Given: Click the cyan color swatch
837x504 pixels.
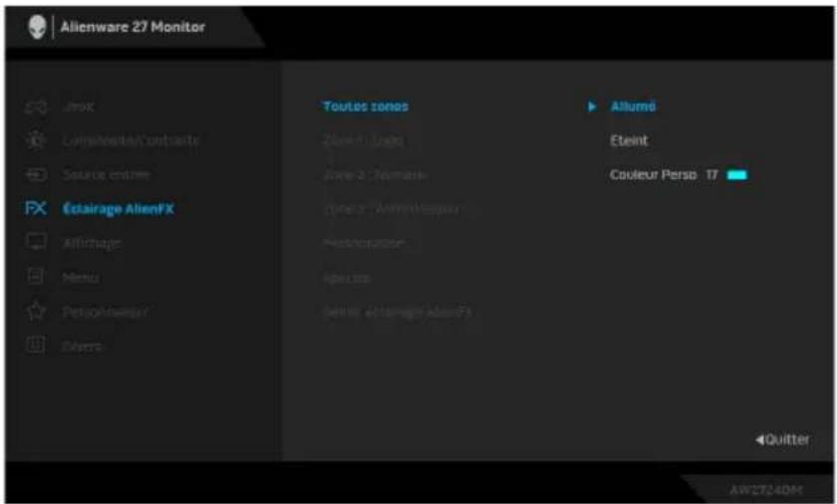Looking at the screenshot, I should click(x=737, y=175).
